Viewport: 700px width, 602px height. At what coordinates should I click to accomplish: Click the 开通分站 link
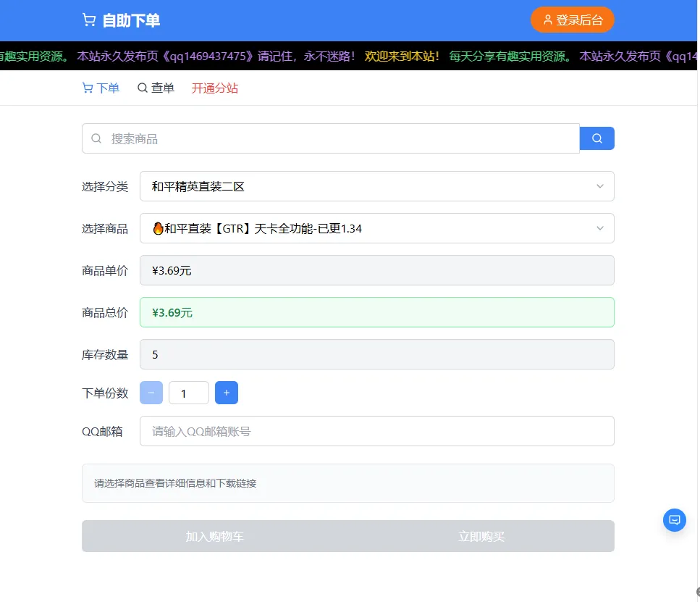(214, 87)
